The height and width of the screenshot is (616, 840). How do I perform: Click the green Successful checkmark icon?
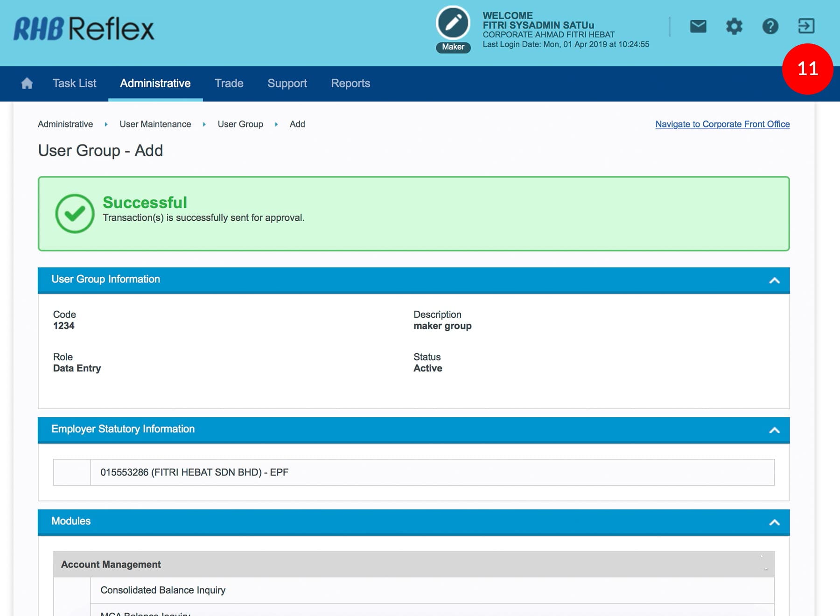coord(75,214)
